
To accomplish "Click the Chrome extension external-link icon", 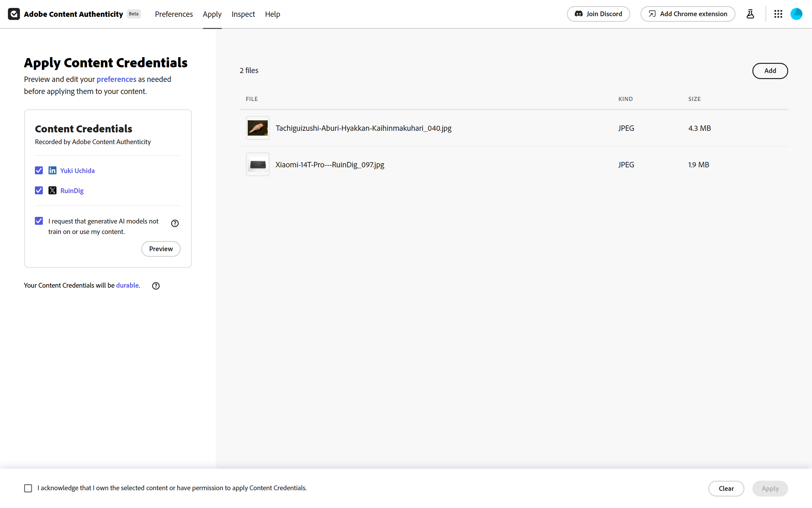I will [x=652, y=14].
